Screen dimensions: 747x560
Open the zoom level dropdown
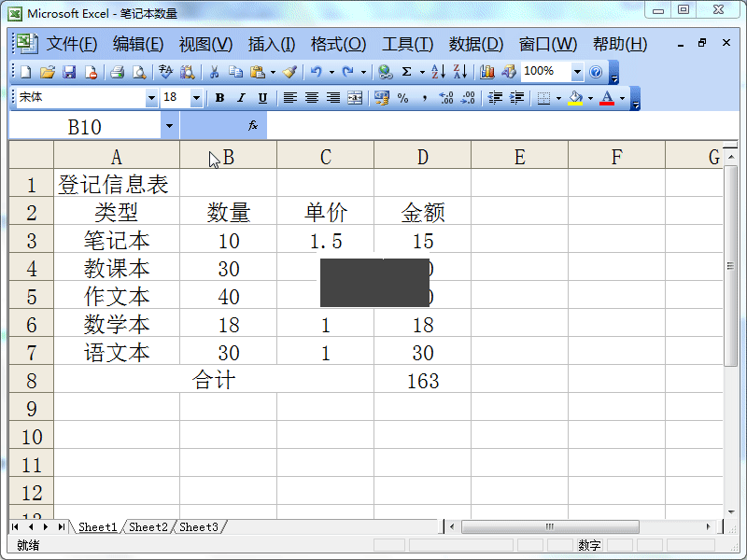(x=574, y=72)
